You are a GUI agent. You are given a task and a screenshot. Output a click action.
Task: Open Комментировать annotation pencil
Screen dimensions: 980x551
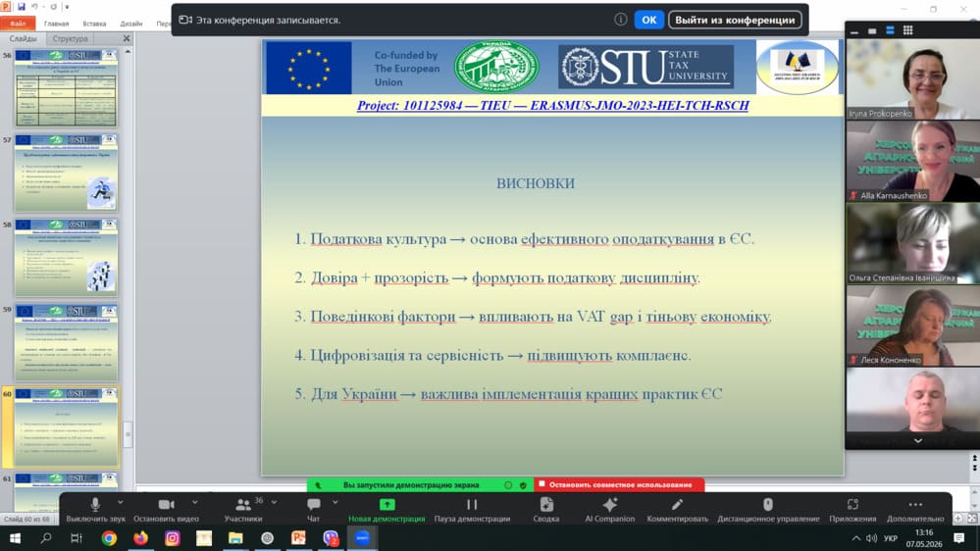coord(677,509)
